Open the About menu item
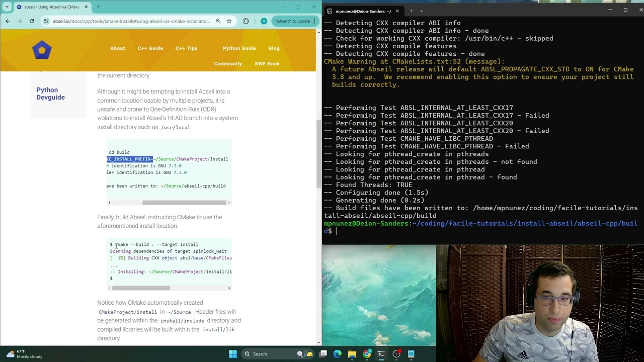This screenshot has width=644, height=362. (118, 48)
